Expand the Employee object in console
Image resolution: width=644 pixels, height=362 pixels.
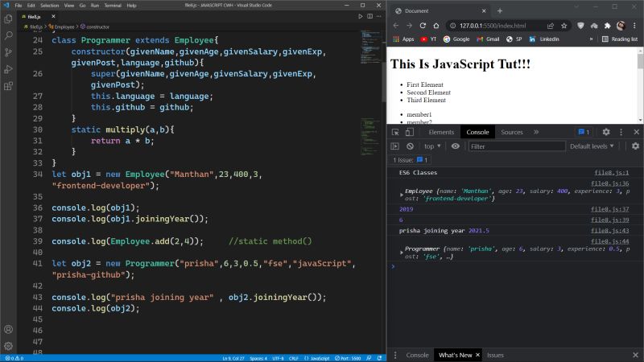(402, 195)
